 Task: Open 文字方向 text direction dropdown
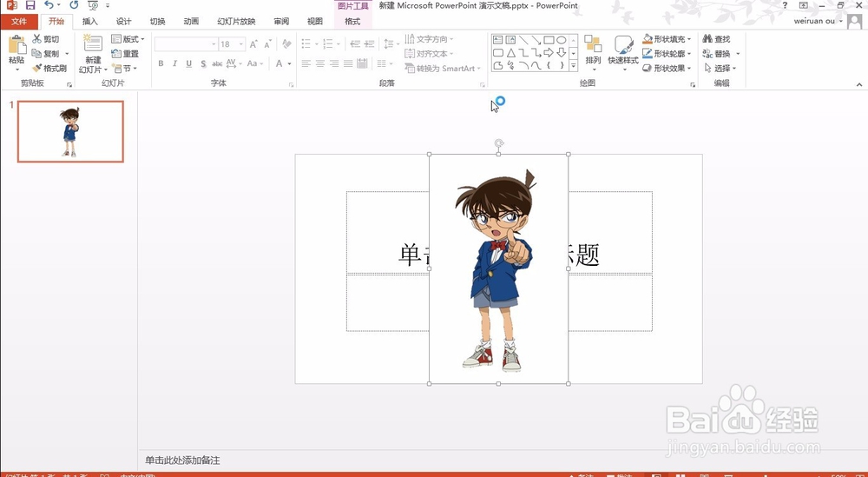429,39
